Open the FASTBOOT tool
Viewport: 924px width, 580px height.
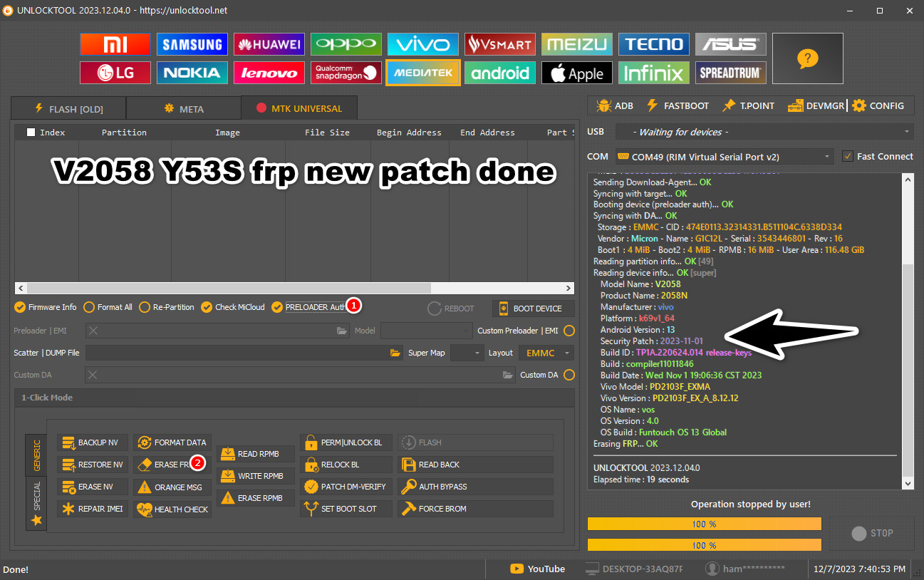[x=677, y=105]
